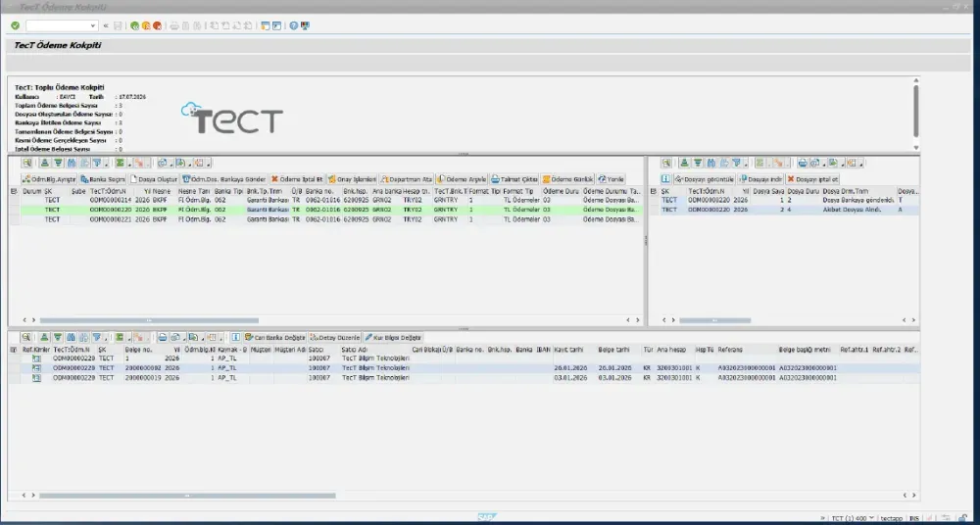Click the Dosyayı indir button
980x525 pixels.
[x=760, y=178]
